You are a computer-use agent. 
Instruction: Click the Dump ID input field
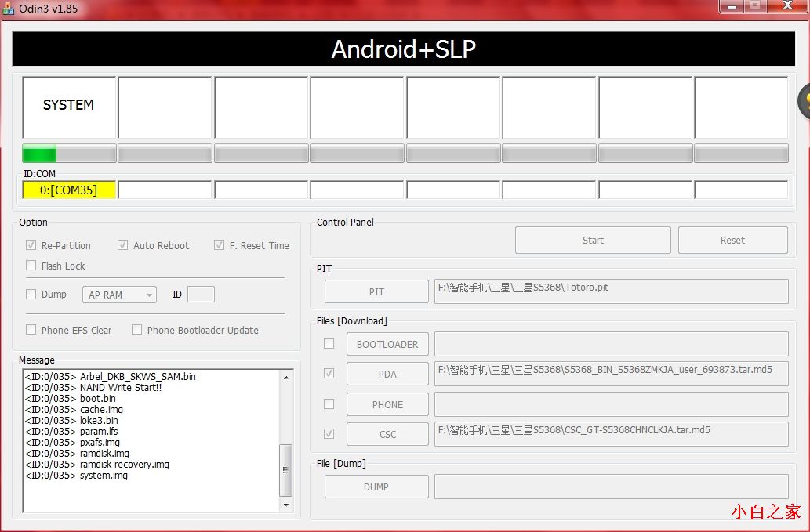point(201,295)
